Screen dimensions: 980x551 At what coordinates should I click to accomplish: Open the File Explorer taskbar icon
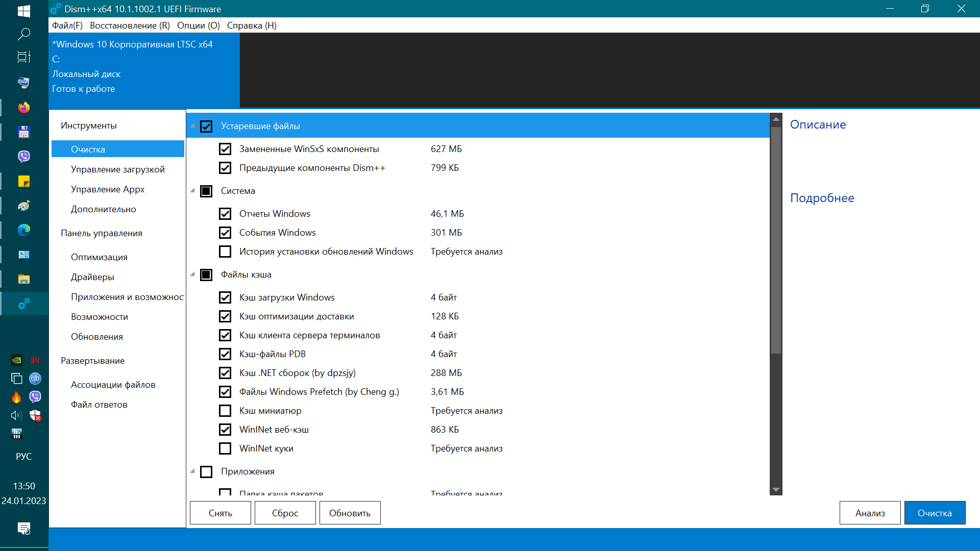tap(24, 279)
